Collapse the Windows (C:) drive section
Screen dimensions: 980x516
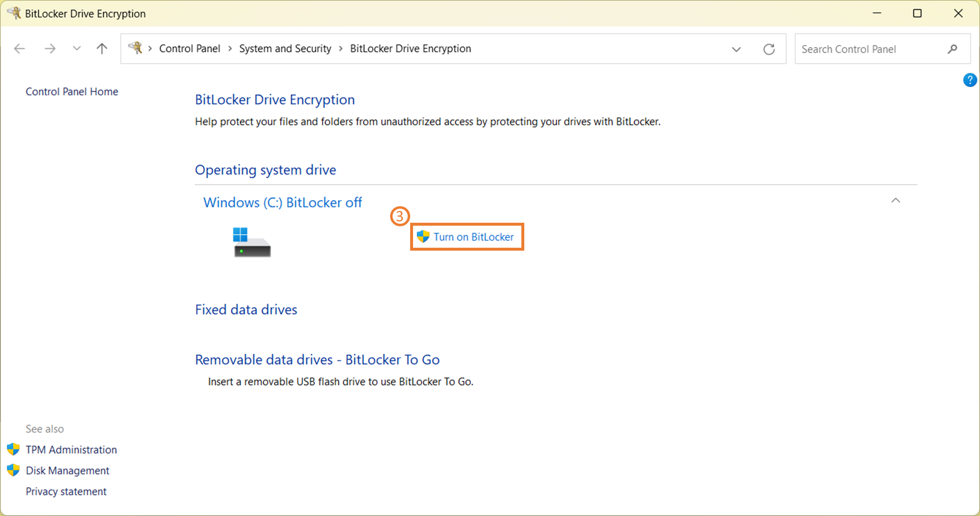pos(895,201)
